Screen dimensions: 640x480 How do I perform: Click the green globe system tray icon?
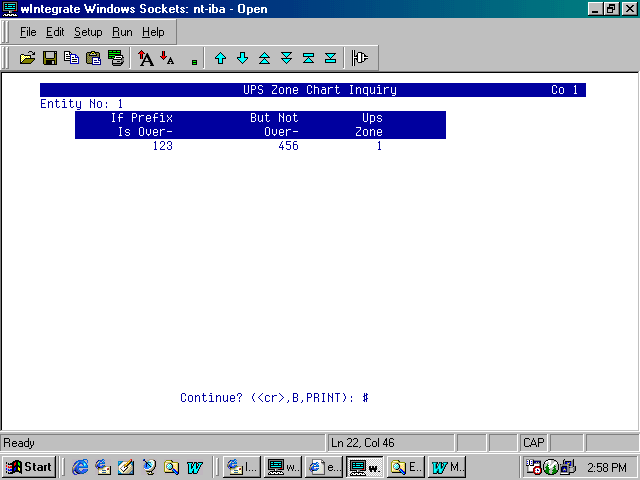pyautogui.click(x=551, y=467)
